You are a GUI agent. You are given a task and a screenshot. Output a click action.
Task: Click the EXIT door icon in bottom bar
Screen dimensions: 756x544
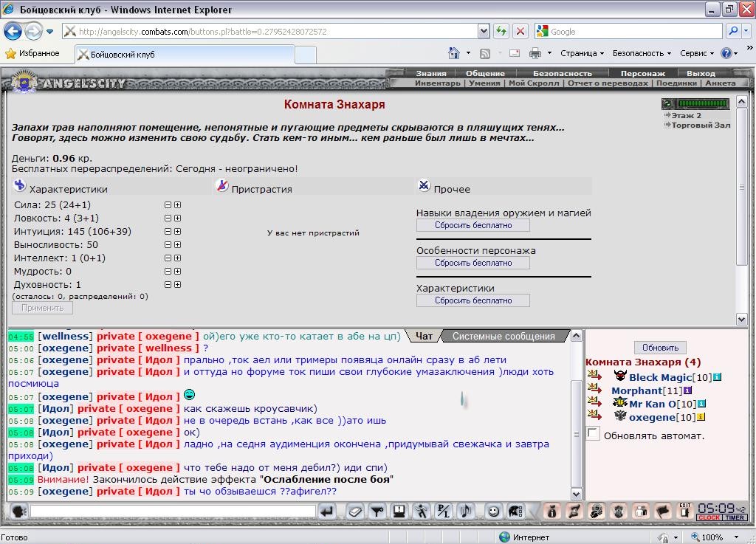point(685,512)
